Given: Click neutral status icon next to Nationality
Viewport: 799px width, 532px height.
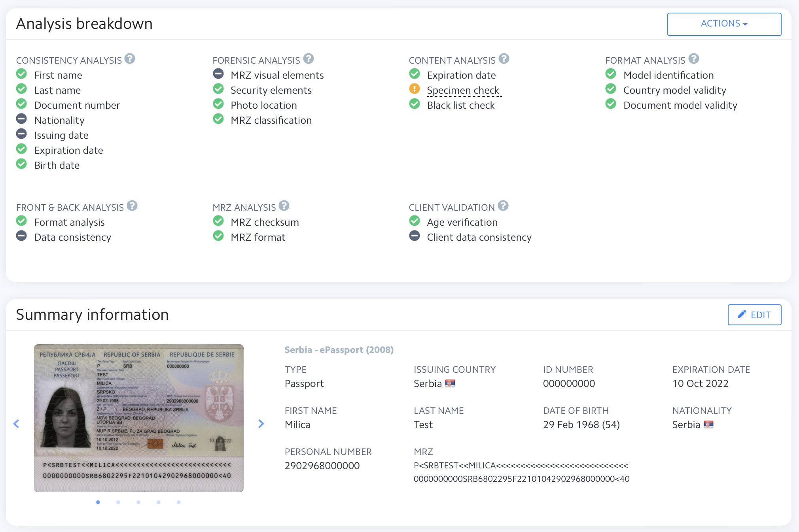Looking at the screenshot, I should (21, 119).
